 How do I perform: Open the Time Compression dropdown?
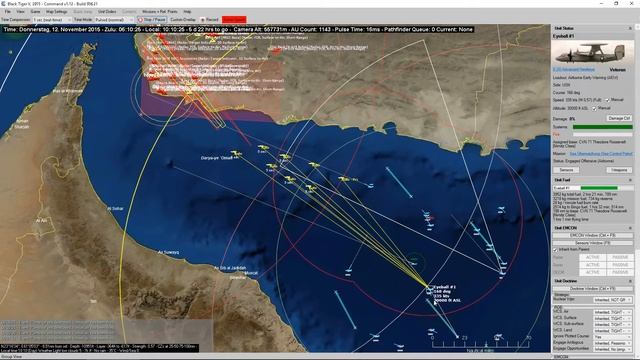52,20
